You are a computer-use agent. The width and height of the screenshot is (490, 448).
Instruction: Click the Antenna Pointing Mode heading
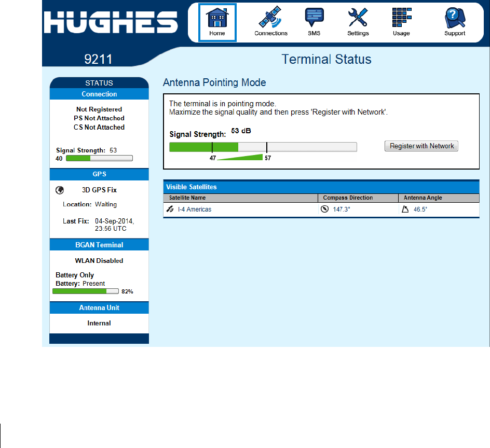click(x=214, y=82)
